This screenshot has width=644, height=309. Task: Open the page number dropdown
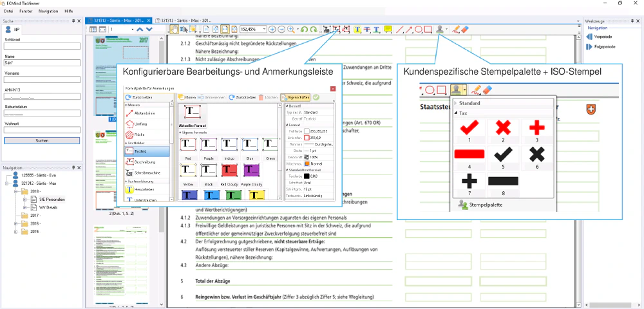tap(132, 29)
